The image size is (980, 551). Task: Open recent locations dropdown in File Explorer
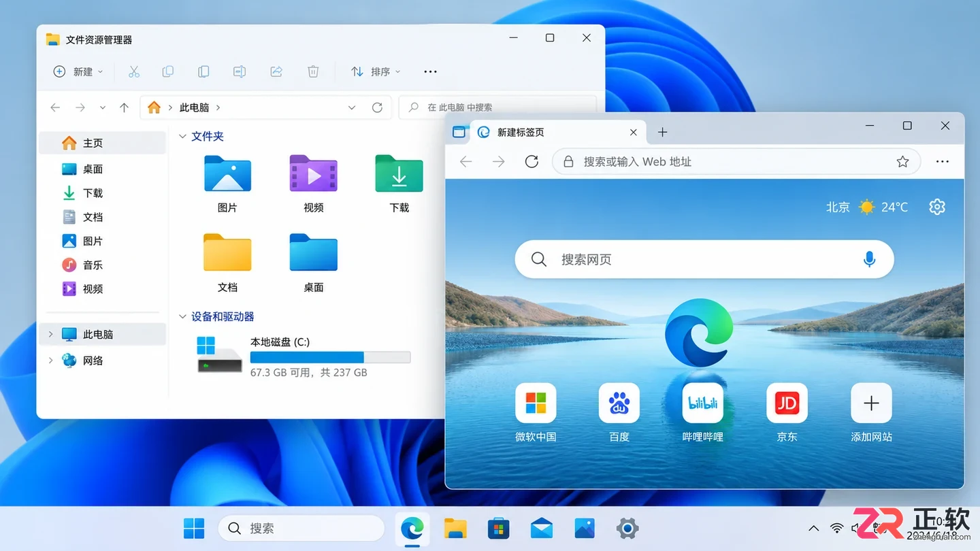click(103, 107)
